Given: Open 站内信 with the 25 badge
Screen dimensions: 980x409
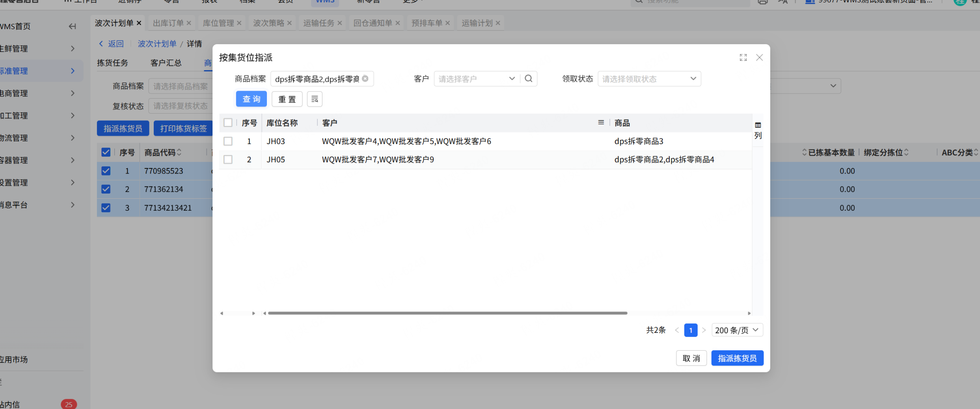Looking at the screenshot, I should [39, 404].
